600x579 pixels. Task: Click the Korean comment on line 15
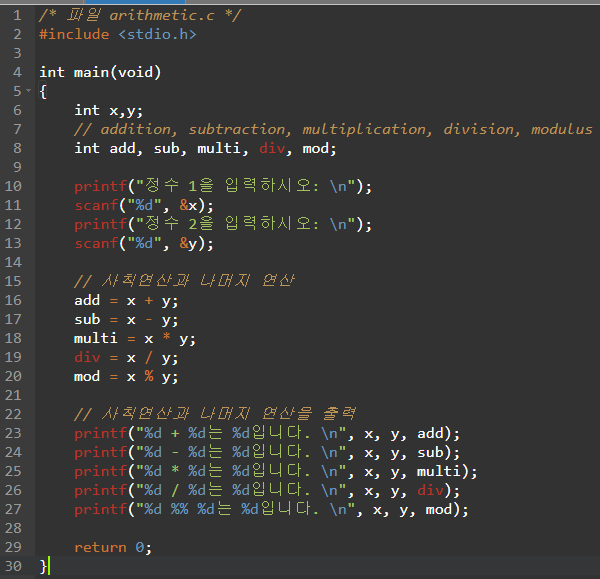coord(184,281)
